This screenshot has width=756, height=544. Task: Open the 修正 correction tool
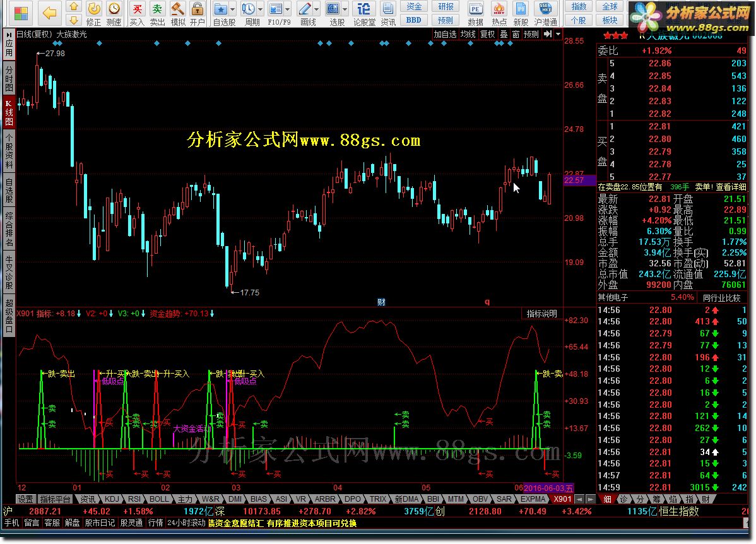(93, 13)
